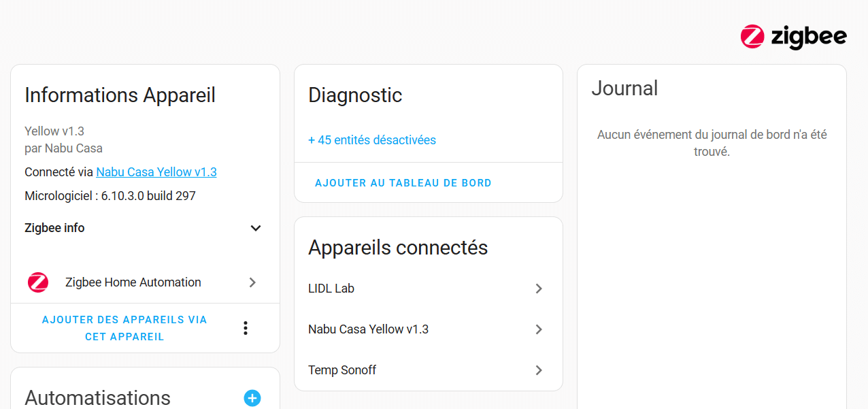
Task: Click the Journal card heading
Action: click(624, 88)
